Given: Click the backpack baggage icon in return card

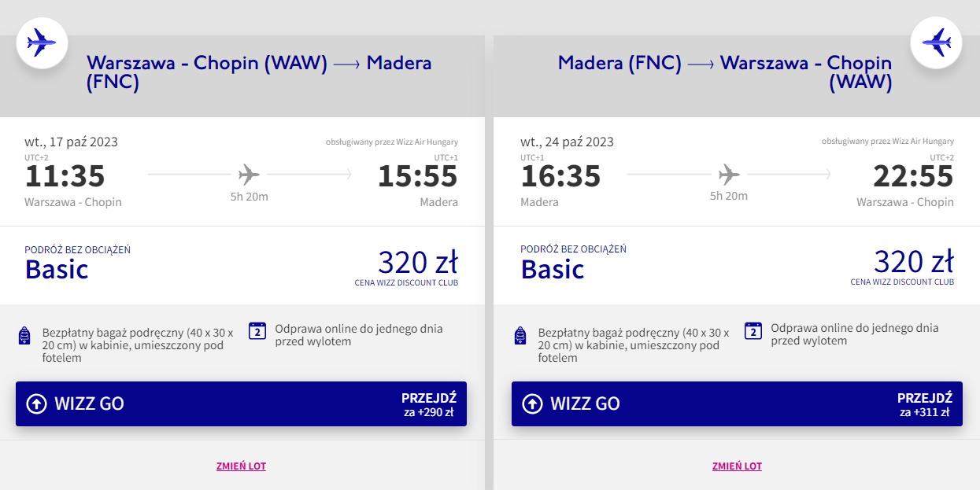Looking at the screenshot, I should (x=520, y=337).
